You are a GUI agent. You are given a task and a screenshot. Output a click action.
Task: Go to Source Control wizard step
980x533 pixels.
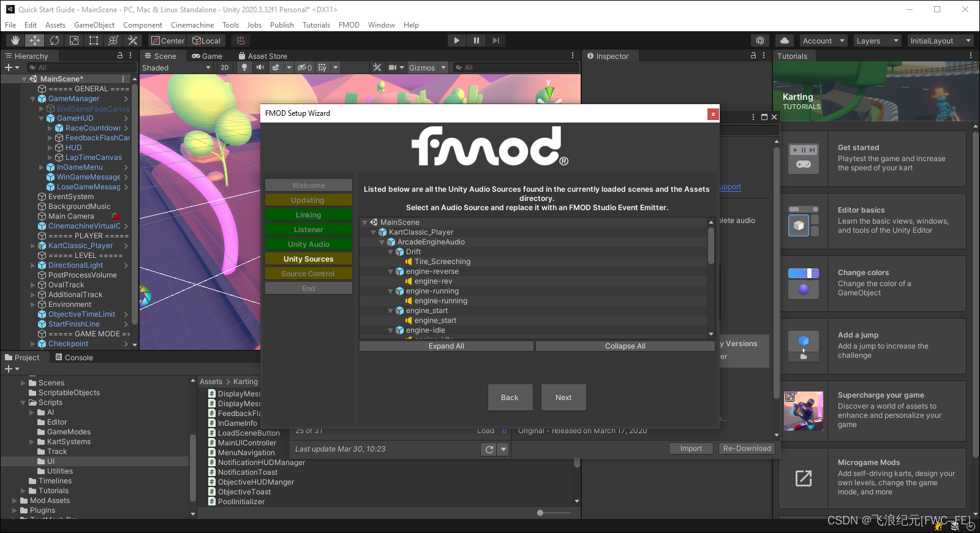pyautogui.click(x=308, y=274)
